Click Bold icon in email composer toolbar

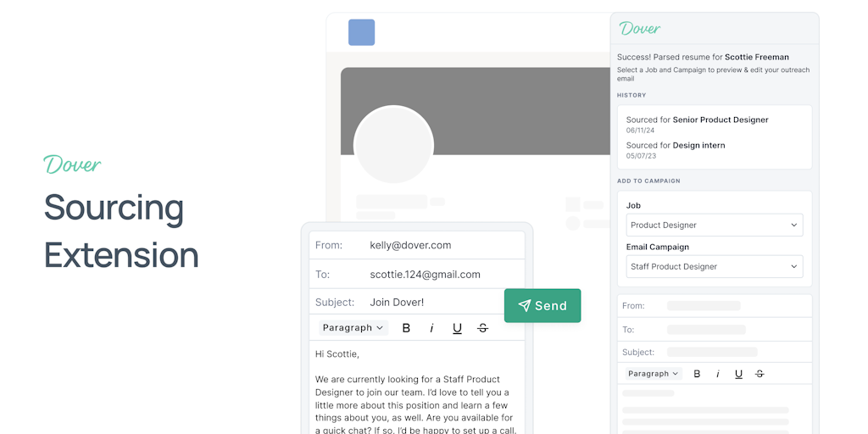(x=406, y=328)
